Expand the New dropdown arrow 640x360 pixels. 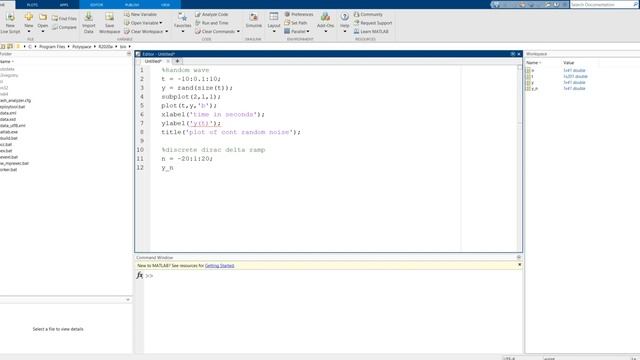tap(29, 31)
